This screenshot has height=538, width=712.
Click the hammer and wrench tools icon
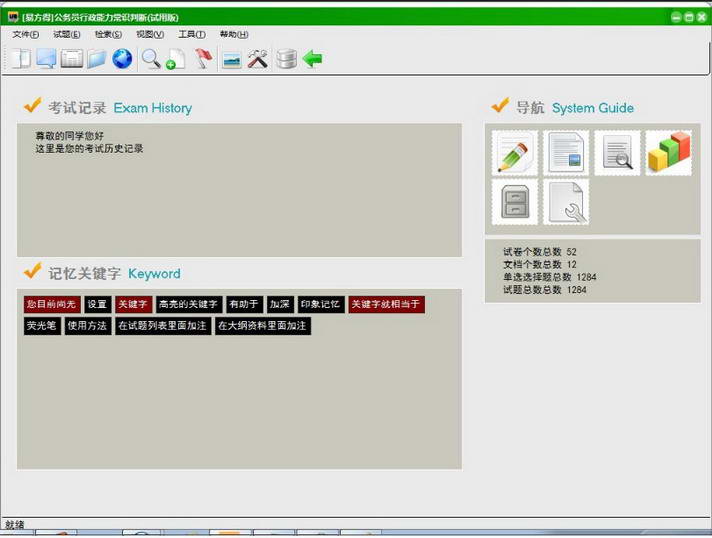coord(258,59)
